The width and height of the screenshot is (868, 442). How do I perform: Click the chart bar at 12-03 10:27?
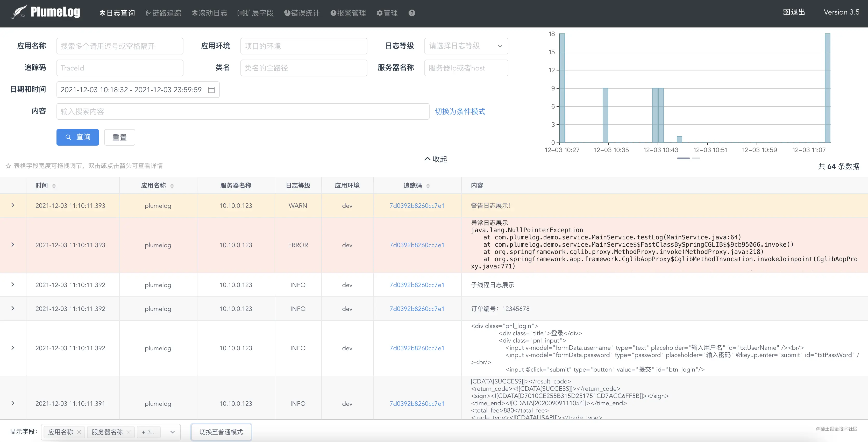point(562,88)
